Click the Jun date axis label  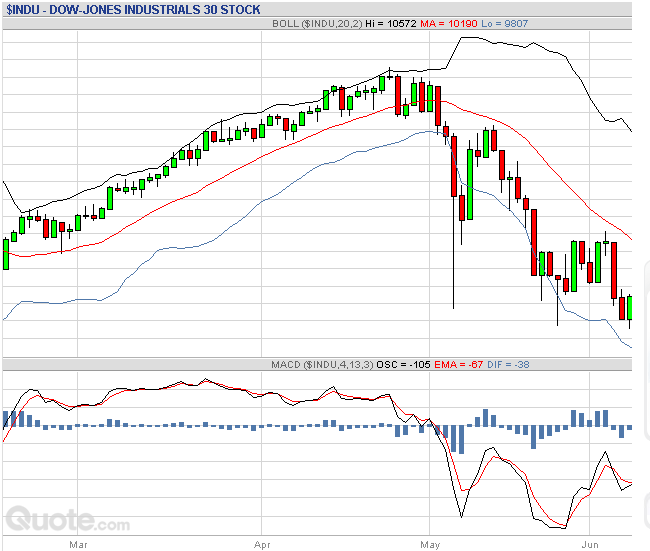(589, 544)
